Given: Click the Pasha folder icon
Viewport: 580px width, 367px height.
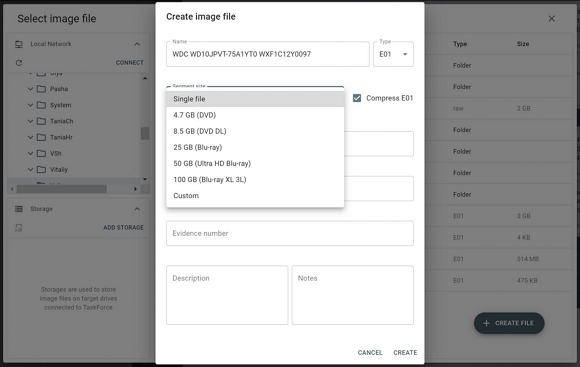Looking at the screenshot, I should tap(41, 89).
